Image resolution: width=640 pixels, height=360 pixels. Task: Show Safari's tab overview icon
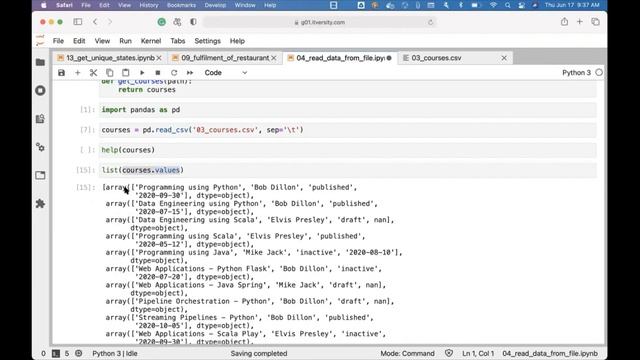pos(596,22)
